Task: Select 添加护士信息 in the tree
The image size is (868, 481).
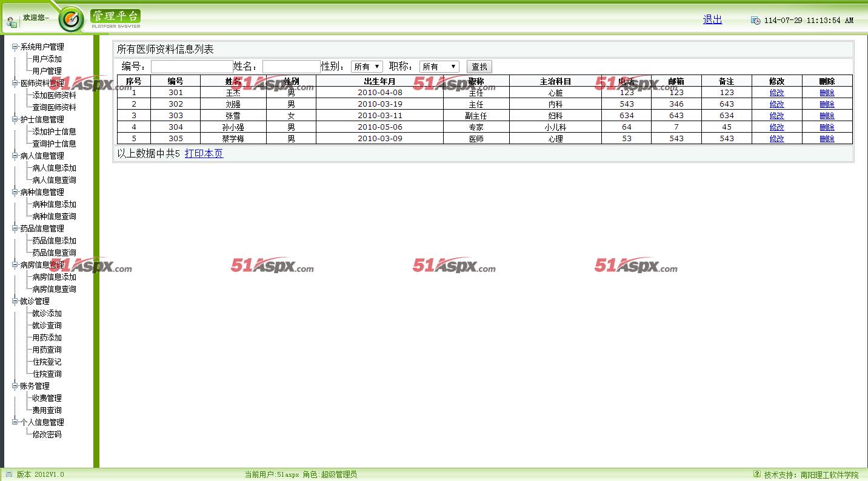Action: [54, 131]
